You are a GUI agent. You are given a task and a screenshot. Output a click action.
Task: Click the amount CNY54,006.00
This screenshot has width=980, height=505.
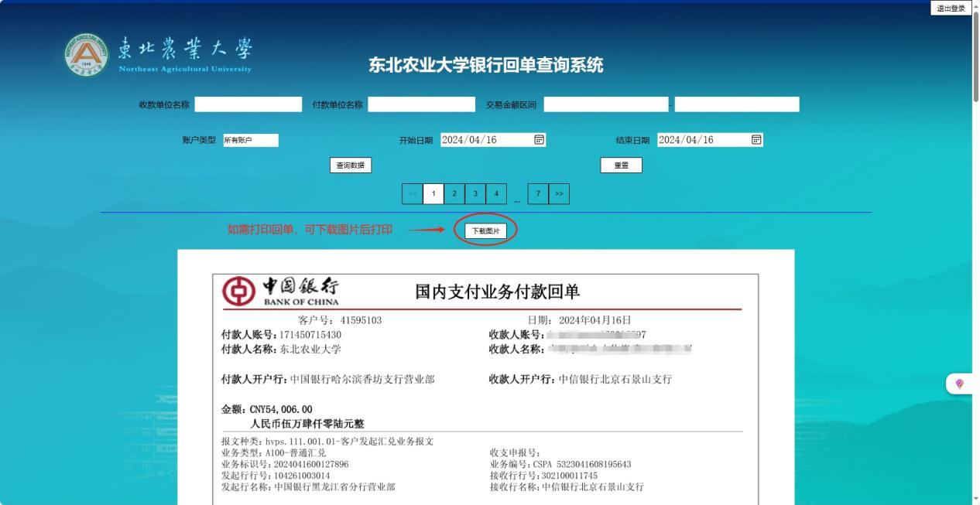click(x=281, y=410)
